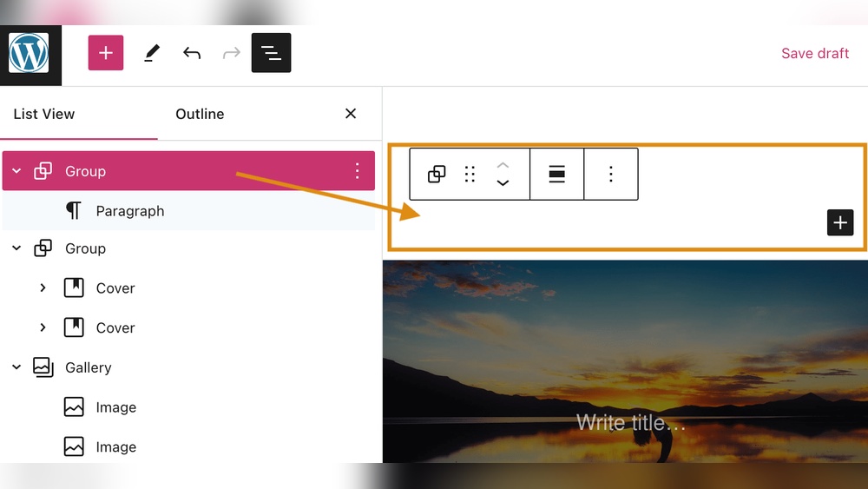
Task: Select the last Image block row
Action: [188, 447]
